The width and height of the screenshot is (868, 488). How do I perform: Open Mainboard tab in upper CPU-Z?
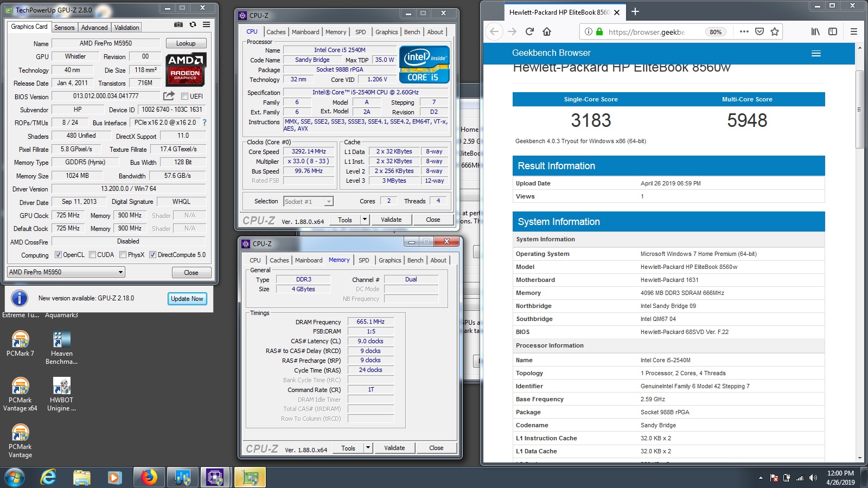pyautogui.click(x=305, y=32)
